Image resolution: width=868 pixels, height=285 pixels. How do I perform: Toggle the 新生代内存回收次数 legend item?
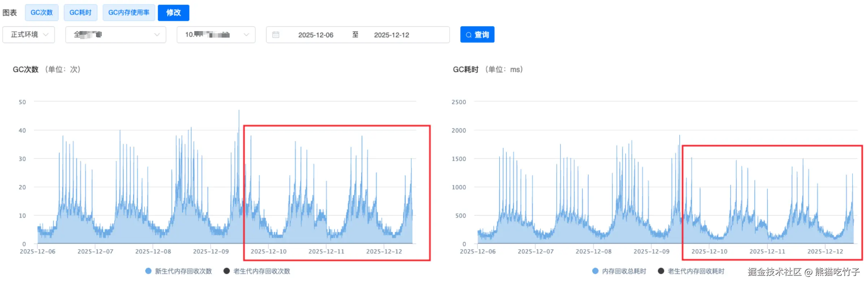[179, 271]
